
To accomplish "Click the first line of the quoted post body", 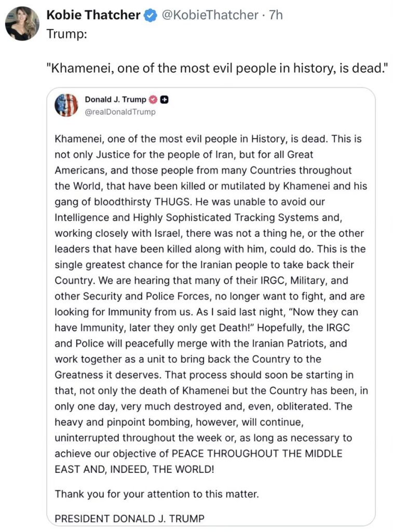I will (x=208, y=140).
